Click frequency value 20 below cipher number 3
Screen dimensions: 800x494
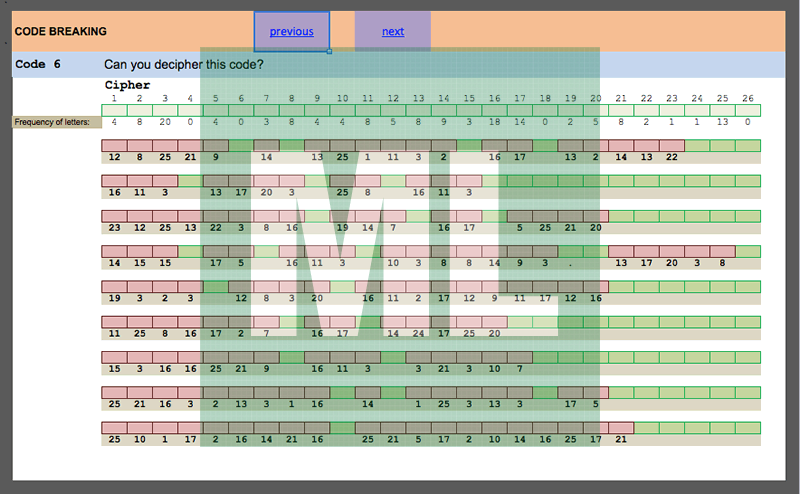[165, 122]
